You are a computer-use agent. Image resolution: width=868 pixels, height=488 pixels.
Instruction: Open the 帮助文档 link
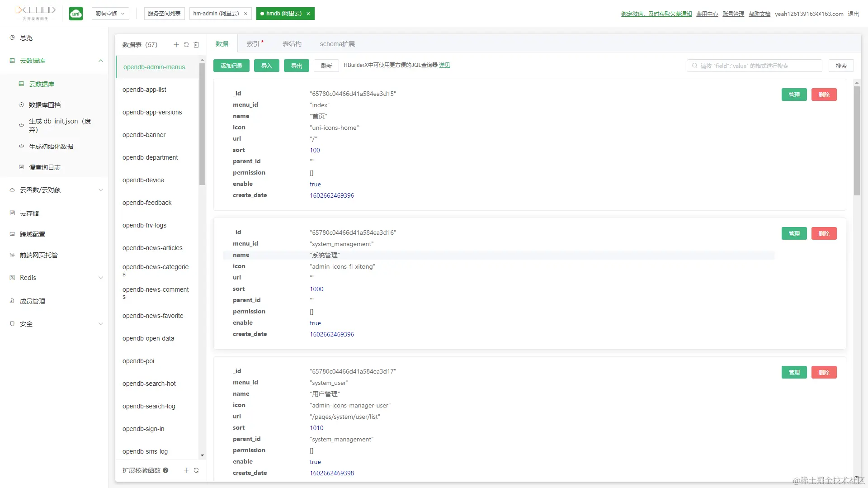(x=759, y=14)
